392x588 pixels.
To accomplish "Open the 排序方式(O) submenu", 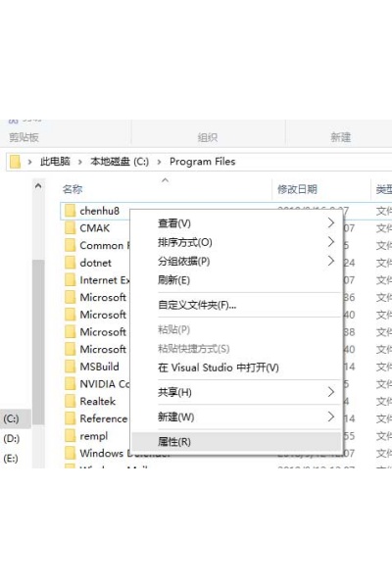I will coord(236,242).
